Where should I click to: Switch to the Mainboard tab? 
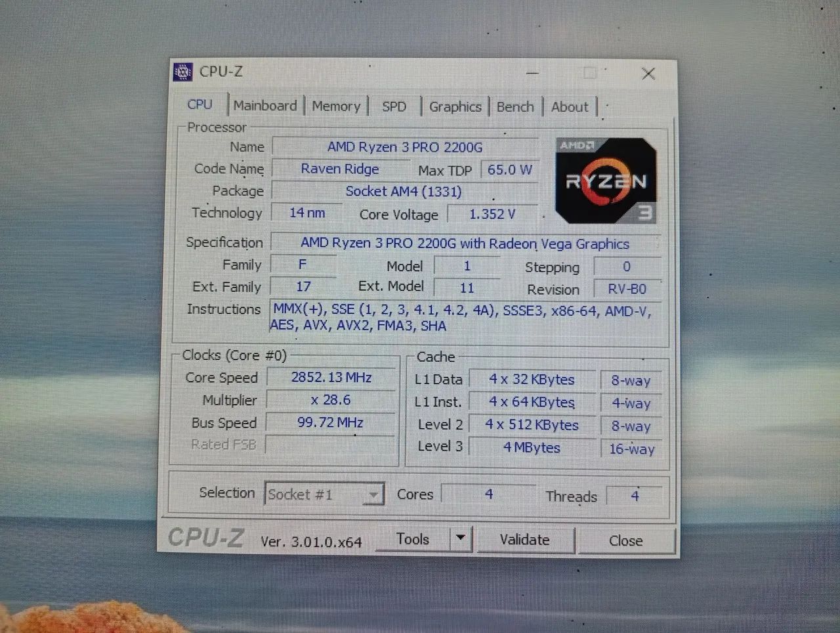pyautogui.click(x=265, y=105)
